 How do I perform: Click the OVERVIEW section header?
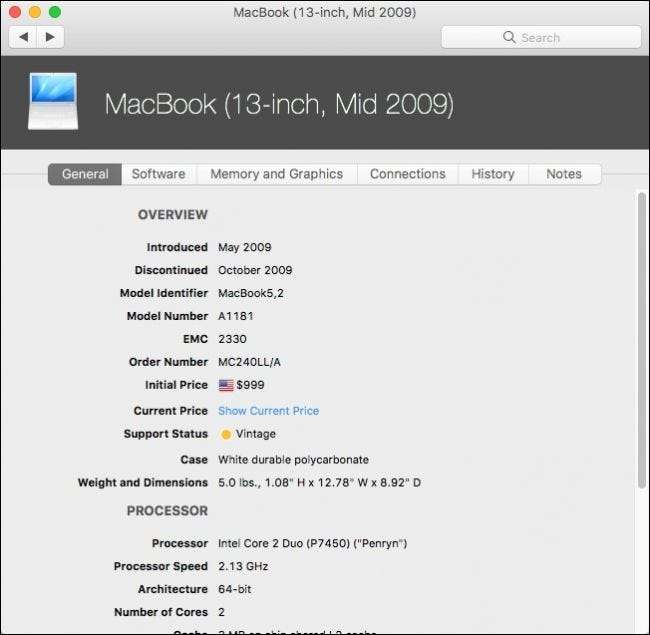173,215
